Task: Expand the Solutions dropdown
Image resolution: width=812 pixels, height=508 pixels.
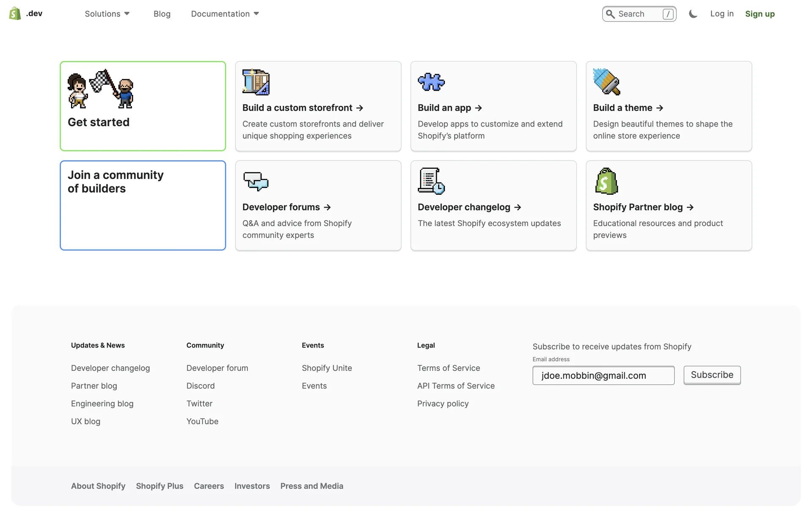Action: click(107, 14)
